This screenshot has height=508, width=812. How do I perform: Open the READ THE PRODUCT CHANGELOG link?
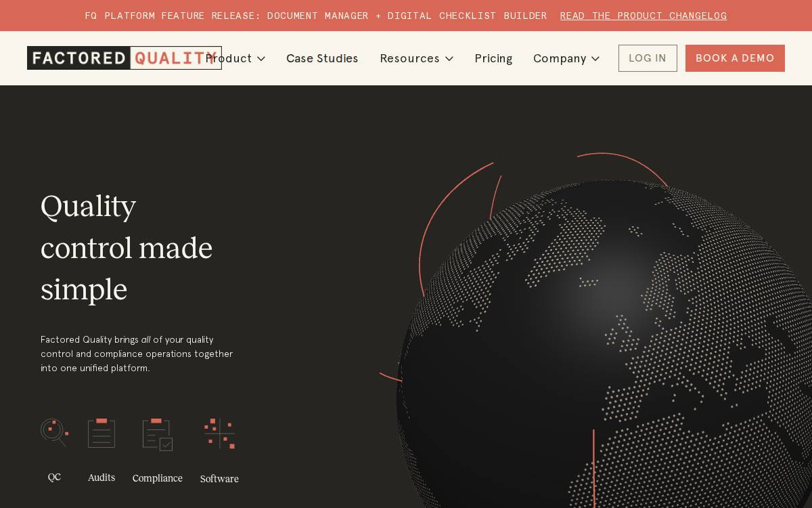coord(644,16)
